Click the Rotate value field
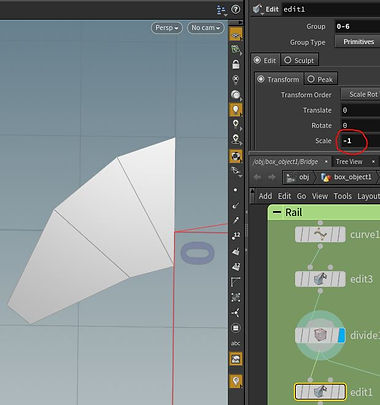380x405 pixels. [360, 125]
